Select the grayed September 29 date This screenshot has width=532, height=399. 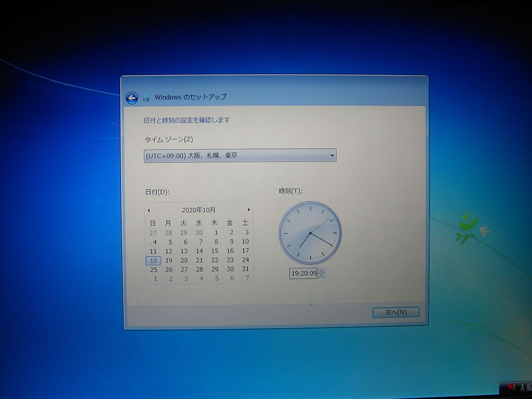point(184,233)
